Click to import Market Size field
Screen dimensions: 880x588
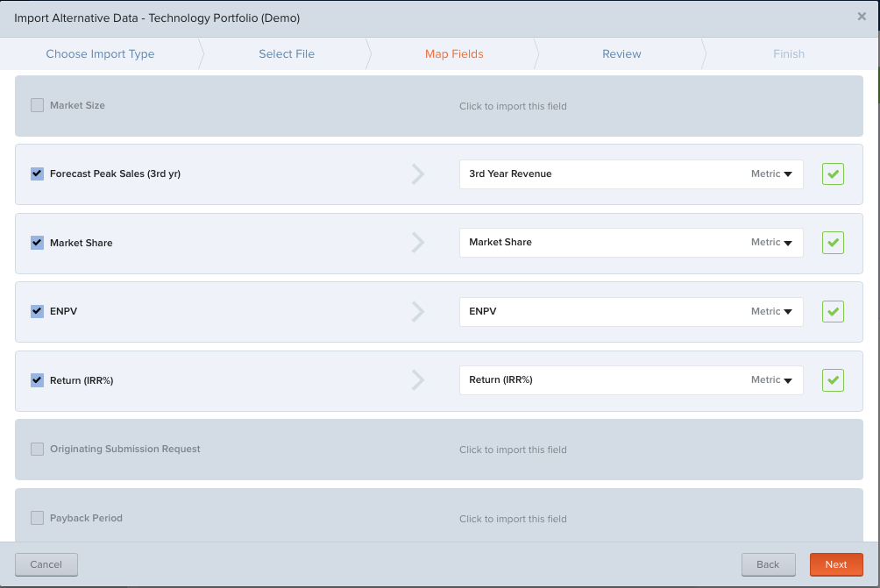click(513, 106)
